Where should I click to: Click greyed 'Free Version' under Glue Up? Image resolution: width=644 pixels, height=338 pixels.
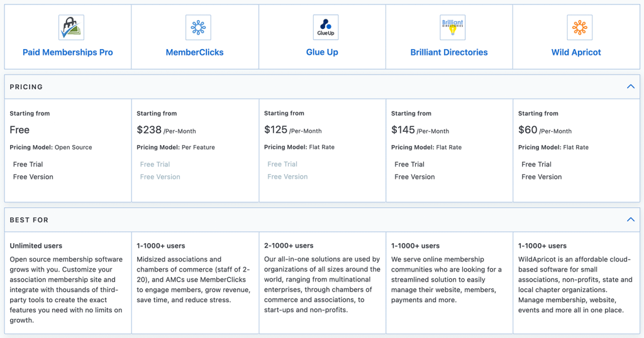pos(287,177)
